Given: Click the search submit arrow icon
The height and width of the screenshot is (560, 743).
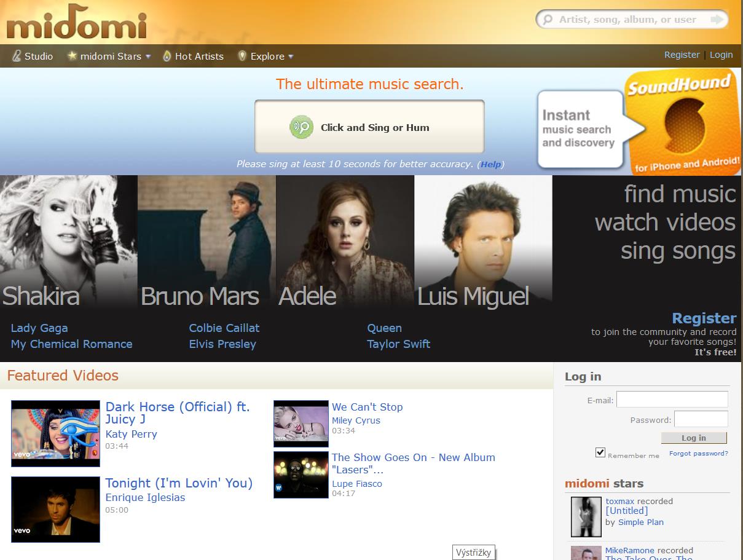Looking at the screenshot, I should point(716,20).
